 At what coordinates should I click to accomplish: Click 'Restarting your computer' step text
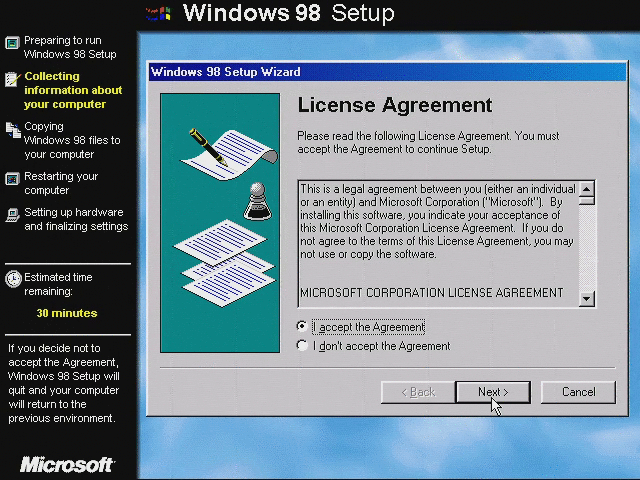click(61, 183)
